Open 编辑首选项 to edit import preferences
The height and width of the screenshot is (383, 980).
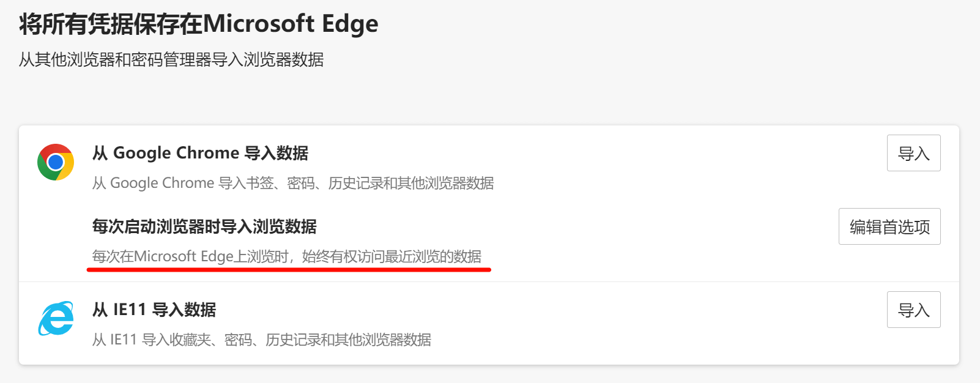coord(889,226)
